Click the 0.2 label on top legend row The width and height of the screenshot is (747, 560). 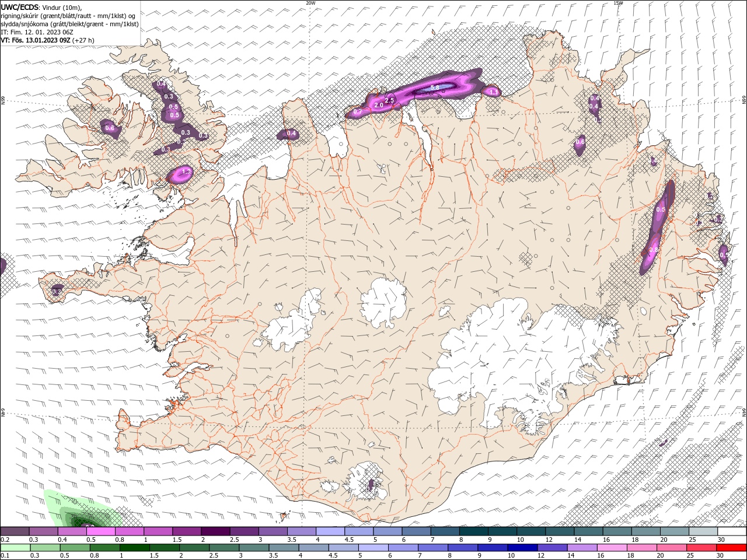click(x=5, y=540)
